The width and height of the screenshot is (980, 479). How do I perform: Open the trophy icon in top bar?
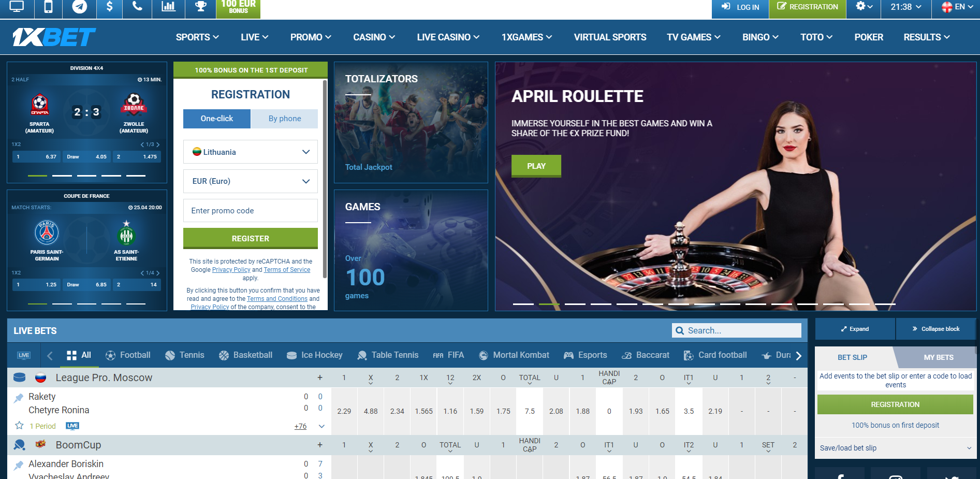(201, 7)
